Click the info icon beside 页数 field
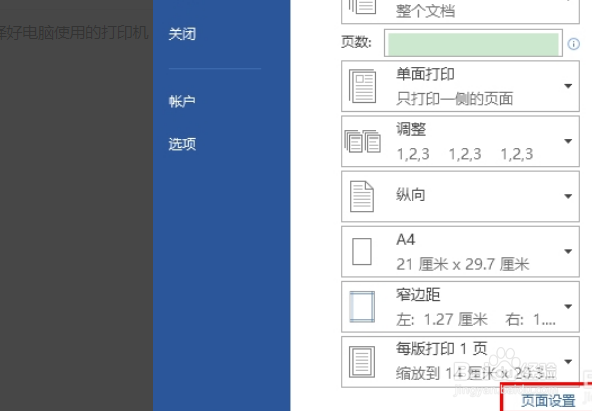 pos(574,44)
